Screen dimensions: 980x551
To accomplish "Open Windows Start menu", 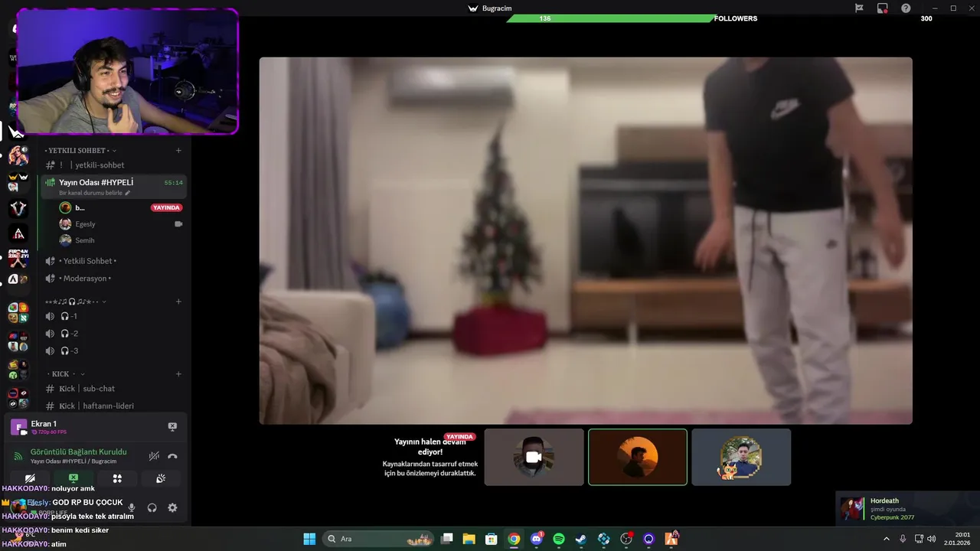I will 309,539.
